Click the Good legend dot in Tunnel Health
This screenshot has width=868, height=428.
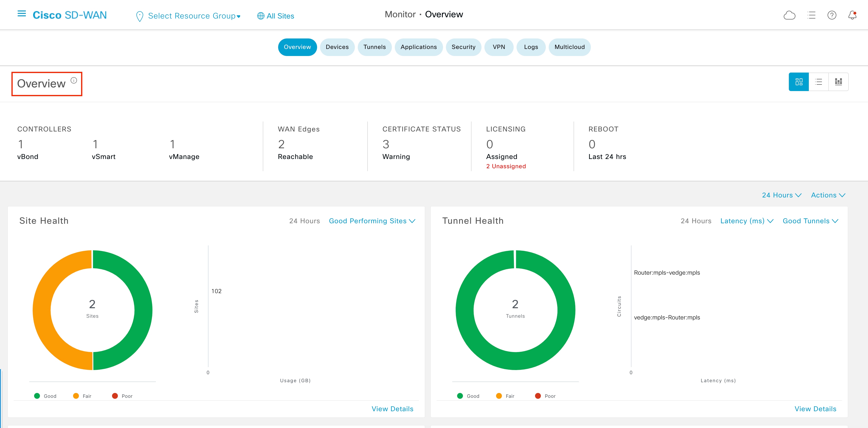pos(460,396)
